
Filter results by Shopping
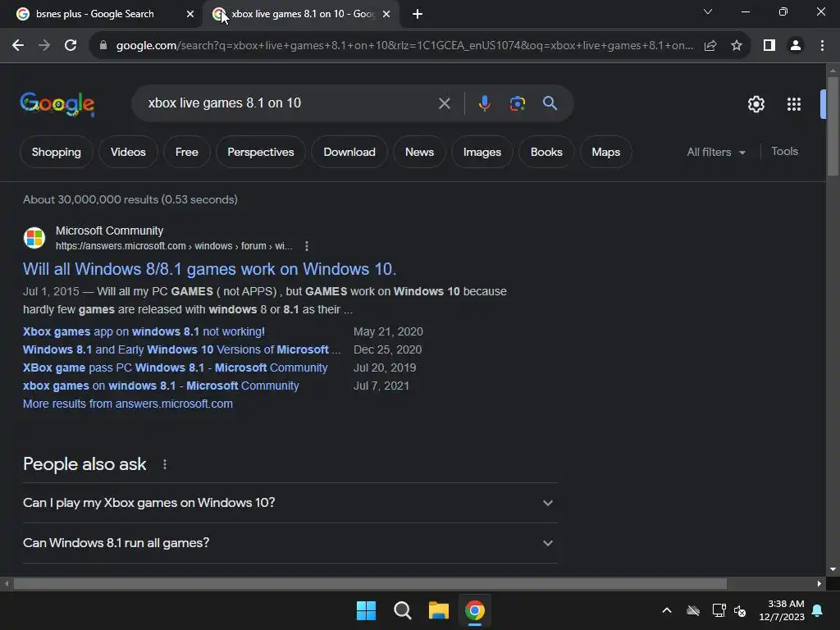click(x=57, y=152)
